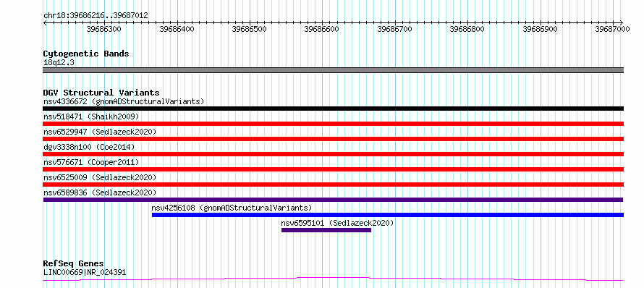
Task: Open the LINC00669|NR_024391 gene label
Action: 85,272
